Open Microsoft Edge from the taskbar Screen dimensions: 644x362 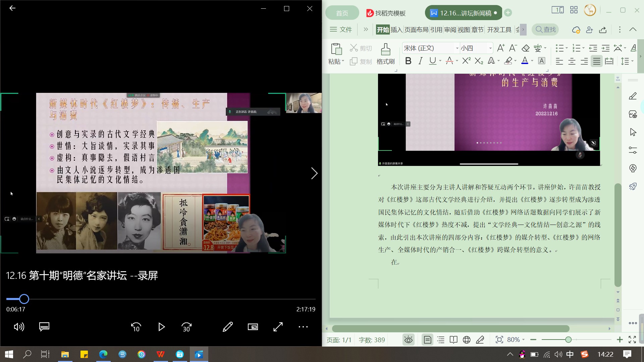tap(103, 354)
